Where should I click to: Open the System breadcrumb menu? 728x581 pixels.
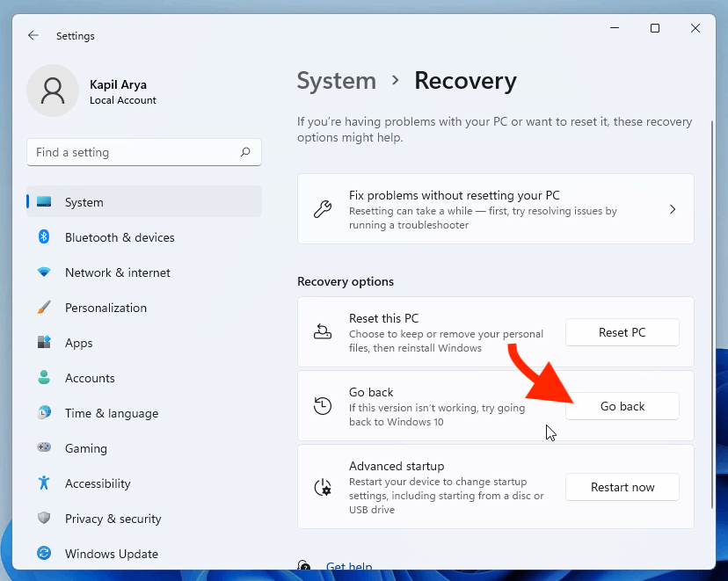coord(337,81)
